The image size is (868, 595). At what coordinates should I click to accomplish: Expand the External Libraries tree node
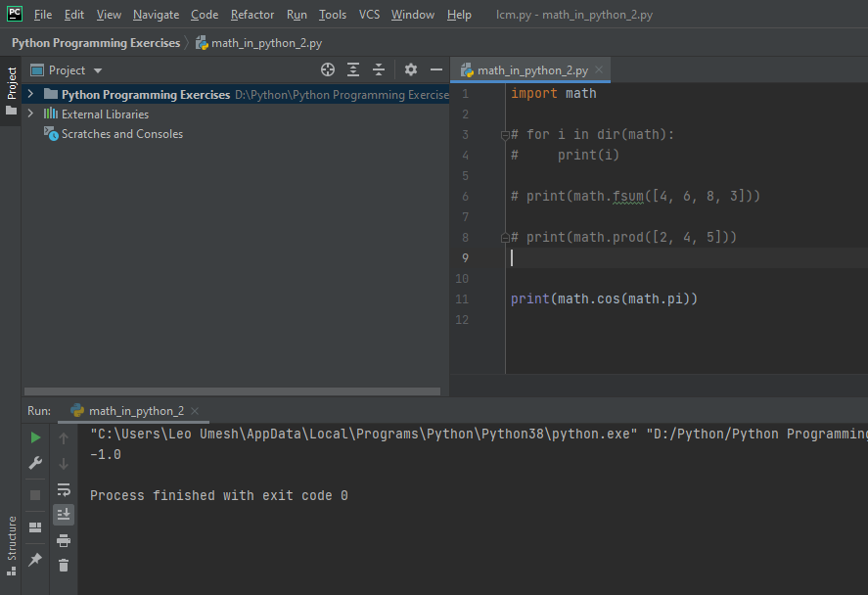(x=31, y=114)
